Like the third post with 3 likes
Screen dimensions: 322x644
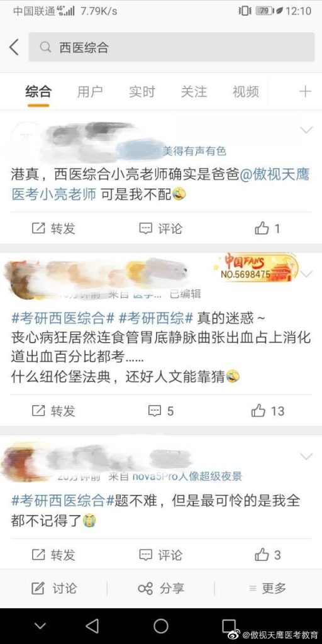pyautogui.click(x=268, y=555)
